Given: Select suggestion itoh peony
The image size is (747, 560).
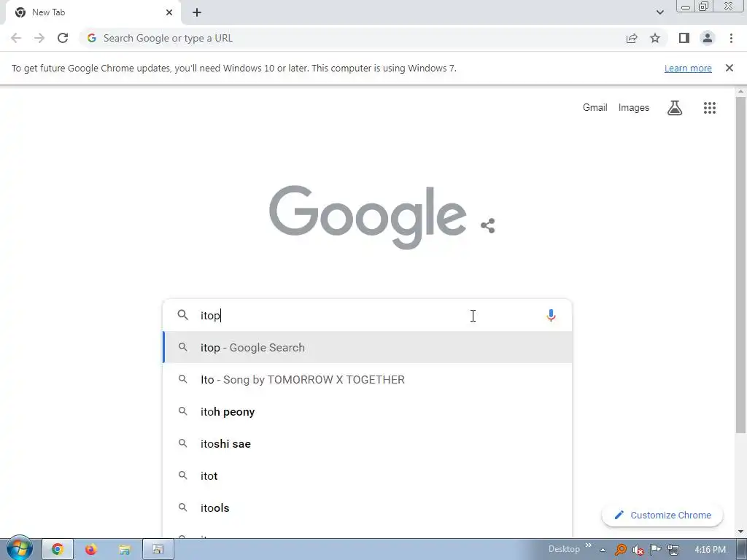Looking at the screenshot, I should click(x=368, y=411).
